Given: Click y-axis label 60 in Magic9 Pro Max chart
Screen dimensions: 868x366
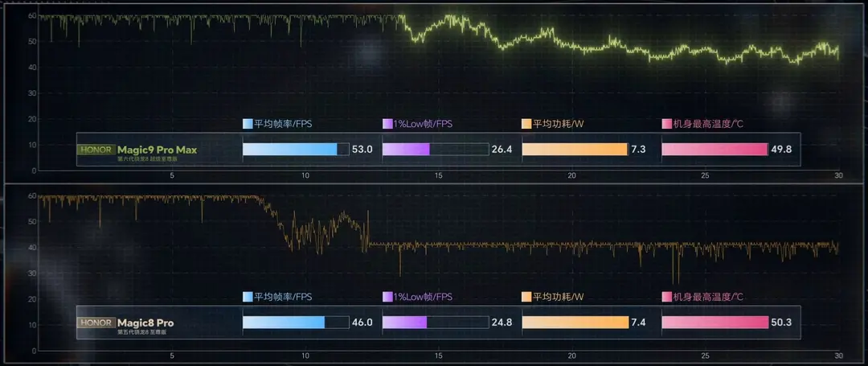Looking at the screenshot, I should point(32,16).
